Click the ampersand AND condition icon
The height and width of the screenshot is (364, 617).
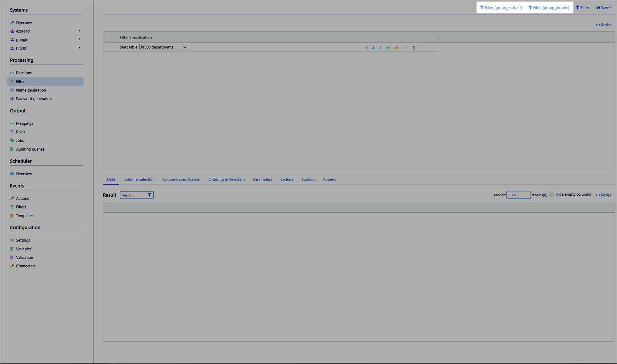point(373,48)
